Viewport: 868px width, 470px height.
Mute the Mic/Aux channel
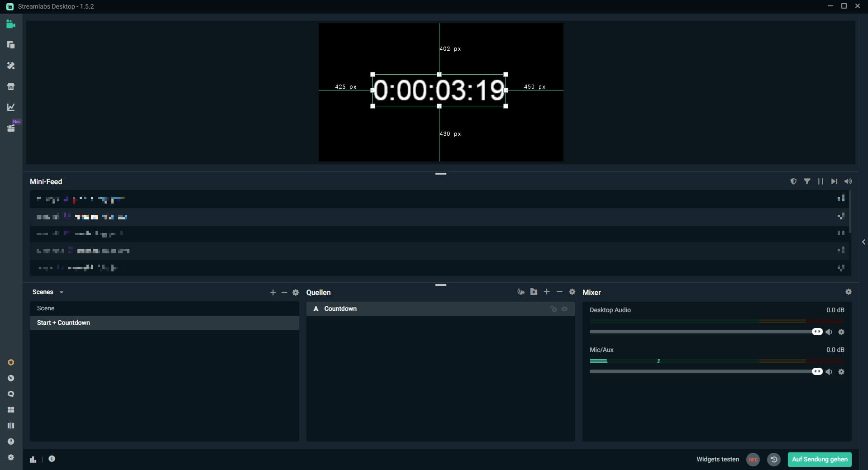pos(829,372)
